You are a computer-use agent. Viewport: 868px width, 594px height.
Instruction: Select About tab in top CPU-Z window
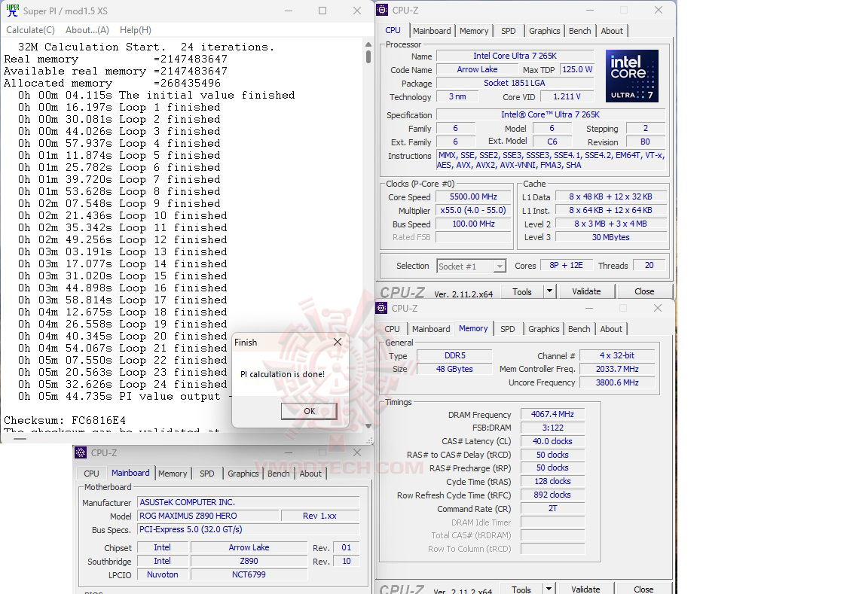point(612,31)
